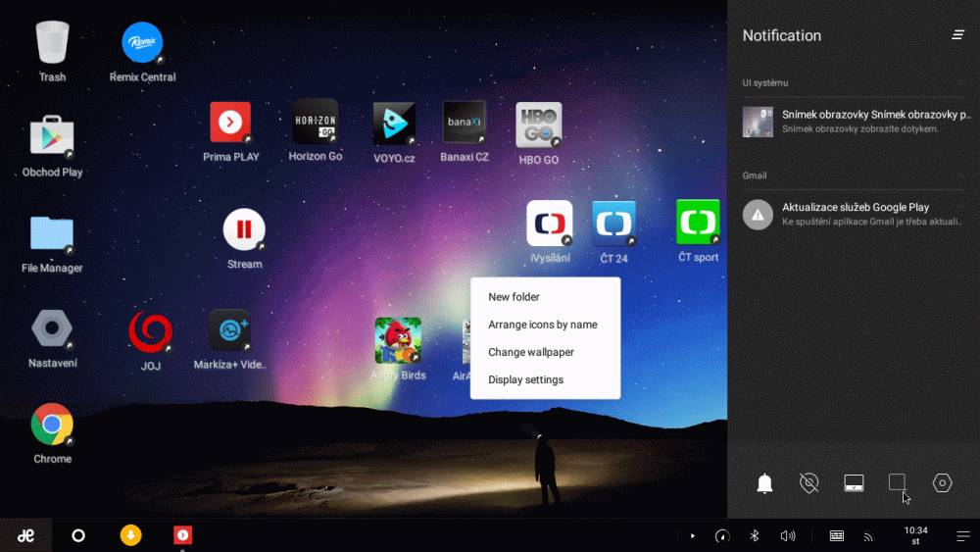Toggle the taskbar auto-hide quick setting

pyautogui.click(x=854, y=482)
